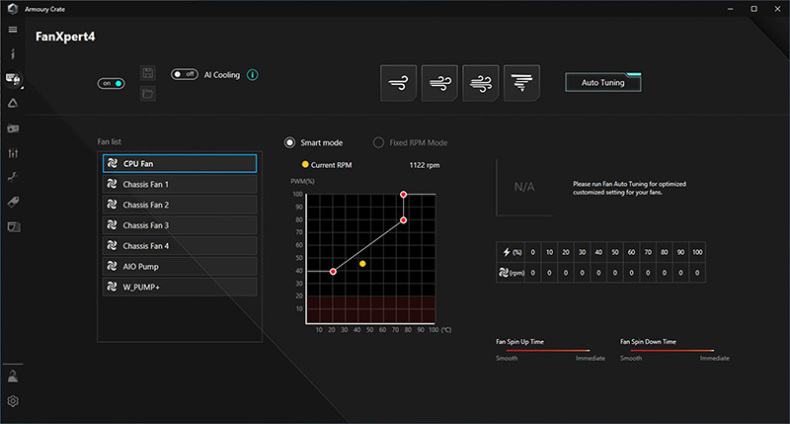Select the Standard fan preset icon
The image size is (790, 424).
[x=439, y=83]
